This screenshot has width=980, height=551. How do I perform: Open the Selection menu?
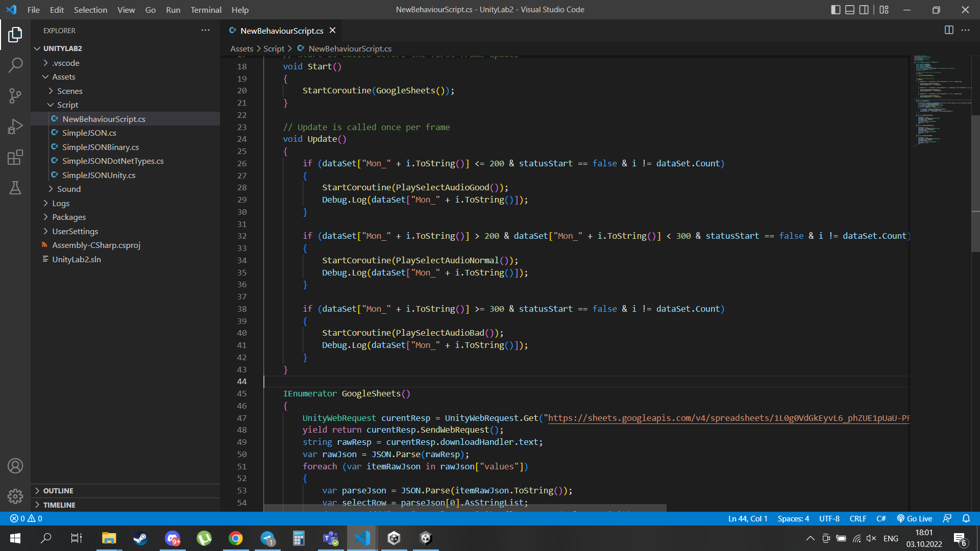90,10
